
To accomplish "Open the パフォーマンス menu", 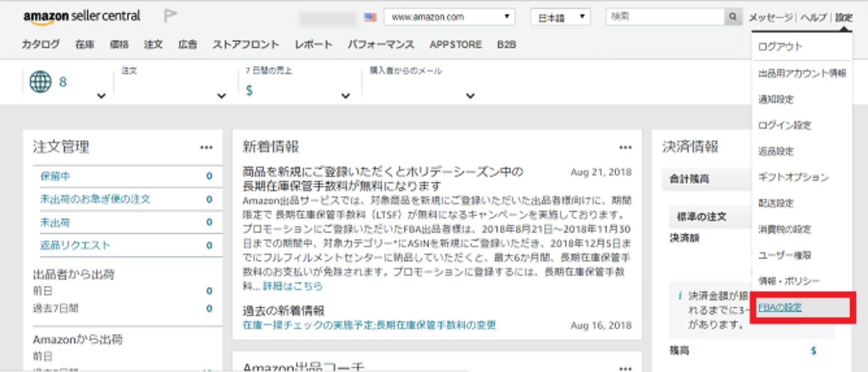I will pos(381,45).
